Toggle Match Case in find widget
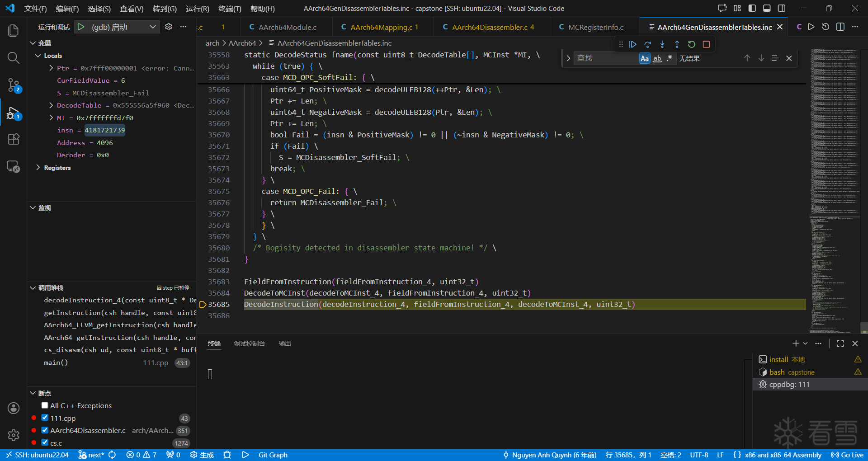Screen dimensions: 868x461 click(645, 58)
